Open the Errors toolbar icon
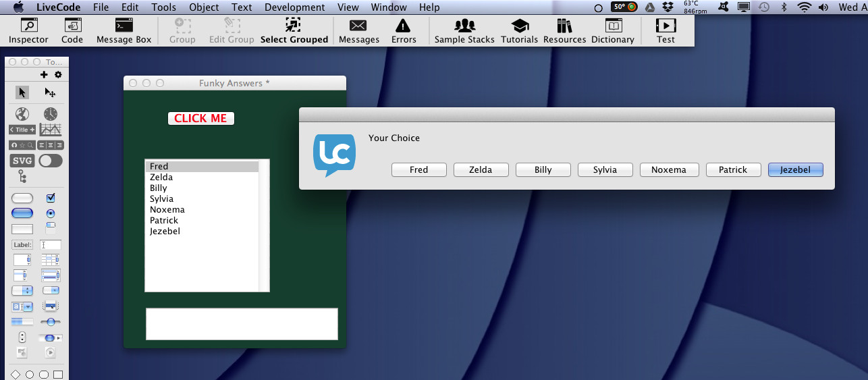868x380 pixels. tap(404, 31)
